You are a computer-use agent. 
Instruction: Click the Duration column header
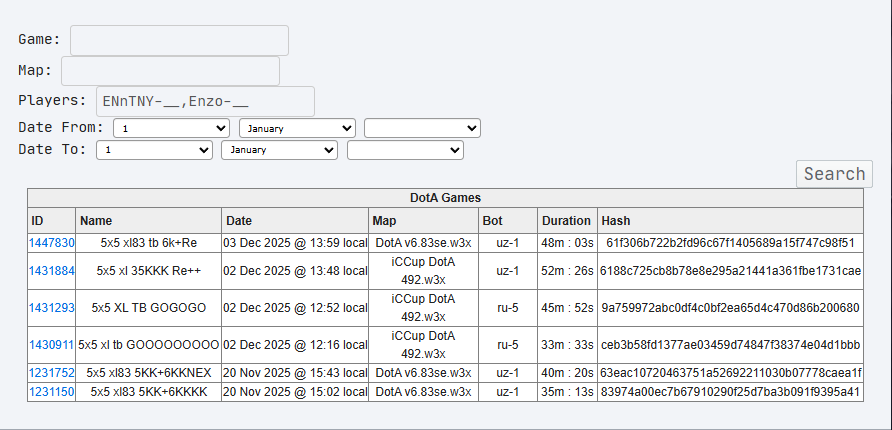tap(566, 221)
